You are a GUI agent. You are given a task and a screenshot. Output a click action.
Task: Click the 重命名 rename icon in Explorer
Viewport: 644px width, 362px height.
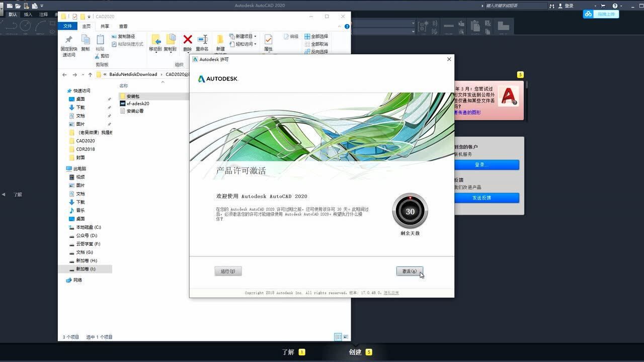tap(202, 39)
